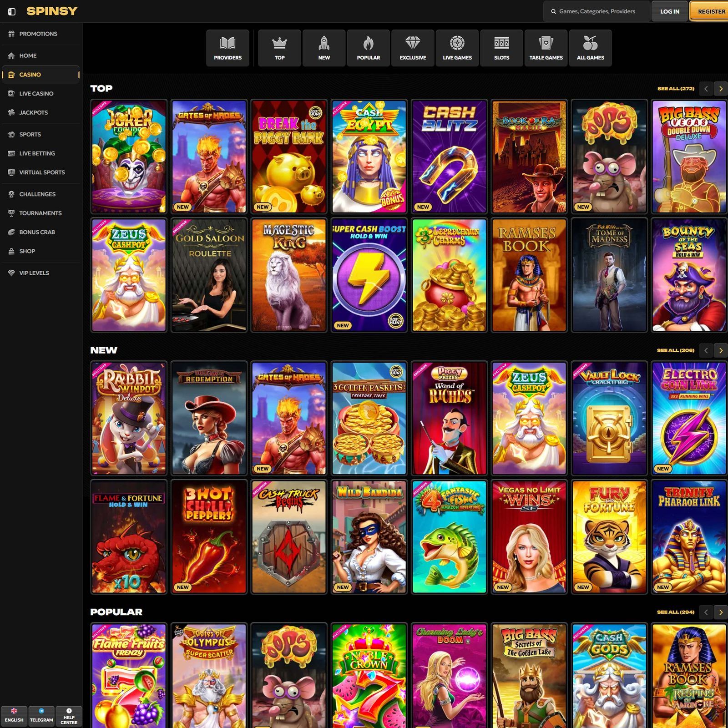
Task: Open the Bounty of the Seas game
Action: [x=689, y=275]
